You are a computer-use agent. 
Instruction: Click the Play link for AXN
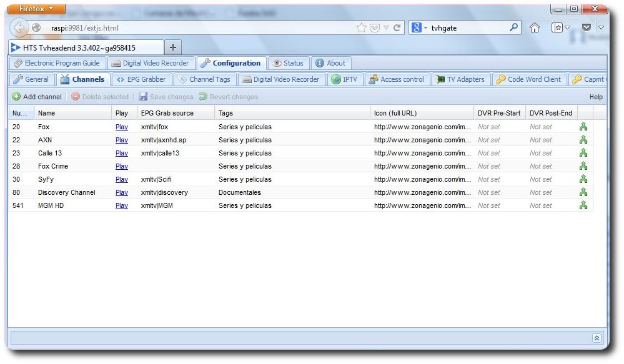[x=122, y=140]
